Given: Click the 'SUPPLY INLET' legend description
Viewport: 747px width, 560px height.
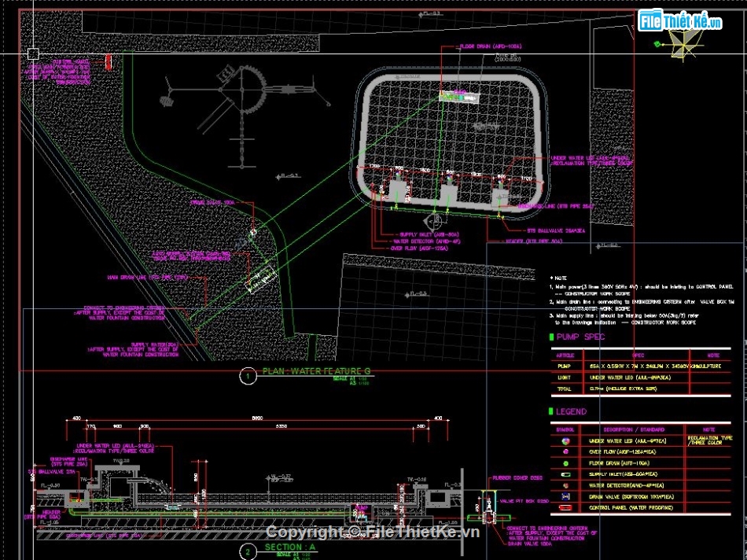Looking at the screenshot, I should coord(623,475).
